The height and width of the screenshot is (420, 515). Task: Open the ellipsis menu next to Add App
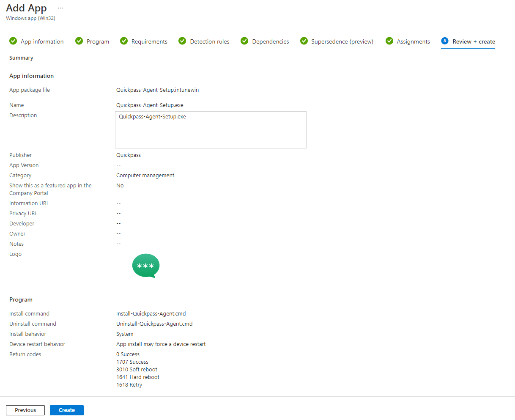(60, 8)
